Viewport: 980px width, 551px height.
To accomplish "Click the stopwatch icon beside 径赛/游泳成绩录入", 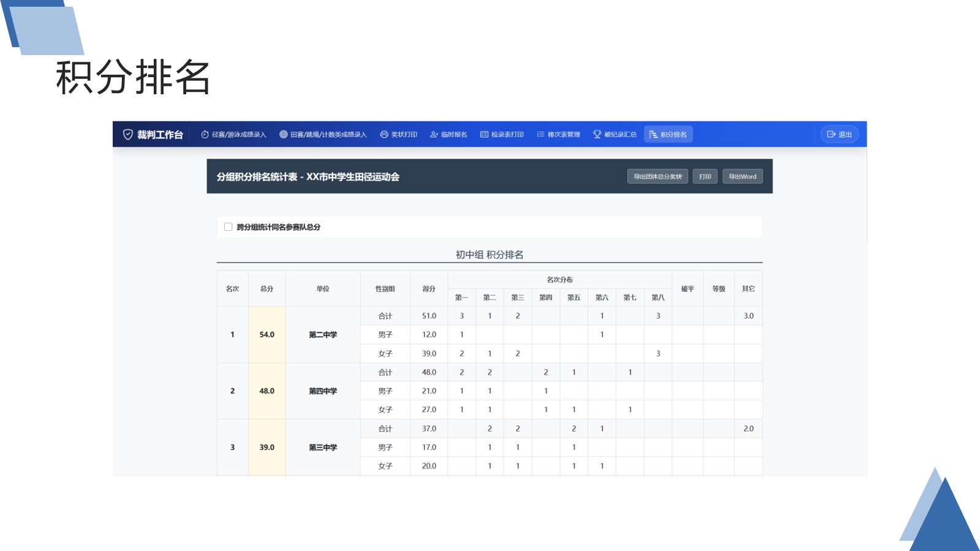I will coord(205,135).
